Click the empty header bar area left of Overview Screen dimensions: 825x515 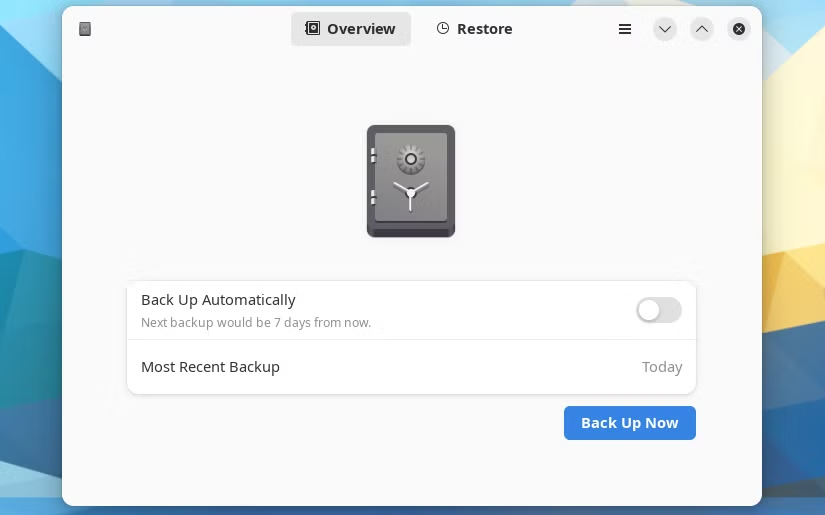pos(190,29)
